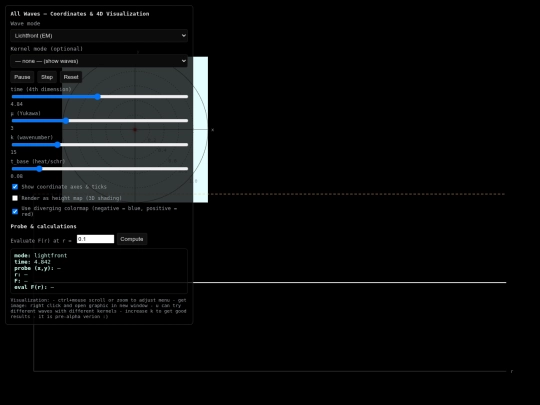Click the time (4th dimension) slider
The image size is (540, 405).
tap(100, 96)
